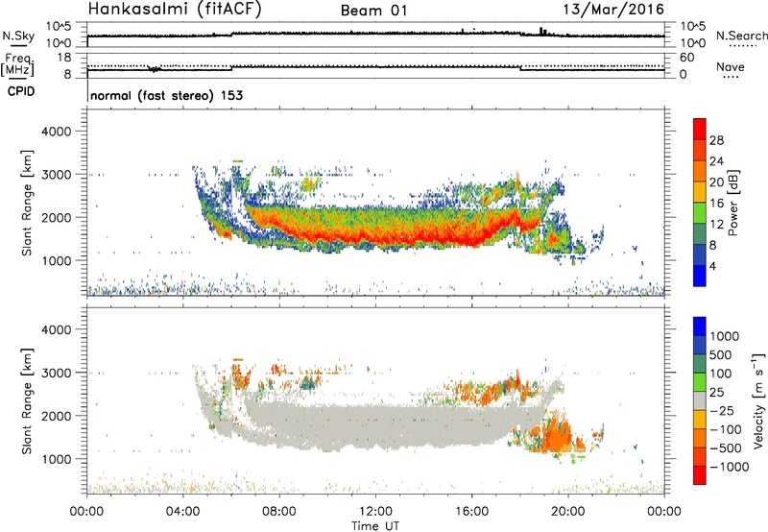Click the '-100' tick on velocity colorbar
The width and height of the screenshot is (768, 532).
coord(726,429)
